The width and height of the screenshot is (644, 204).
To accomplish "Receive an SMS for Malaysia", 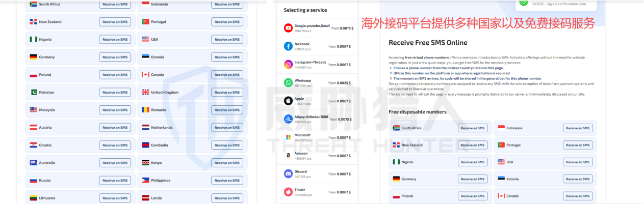I will [x=115, y=110].
